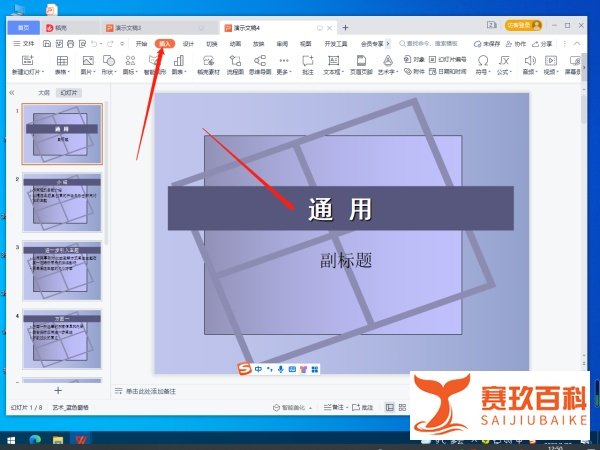600x450 pixels.
Task: Click the Audio speaker icon
Action: click(530, 60)
